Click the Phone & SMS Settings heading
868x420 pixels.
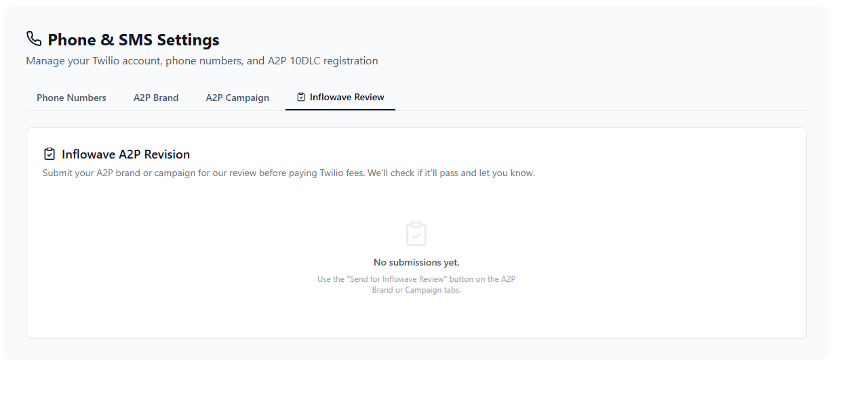coord(133,39)
